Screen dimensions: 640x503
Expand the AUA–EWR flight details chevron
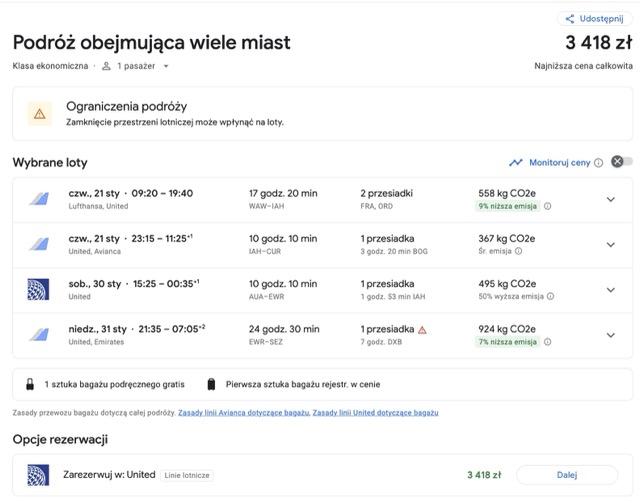point(611,290)
